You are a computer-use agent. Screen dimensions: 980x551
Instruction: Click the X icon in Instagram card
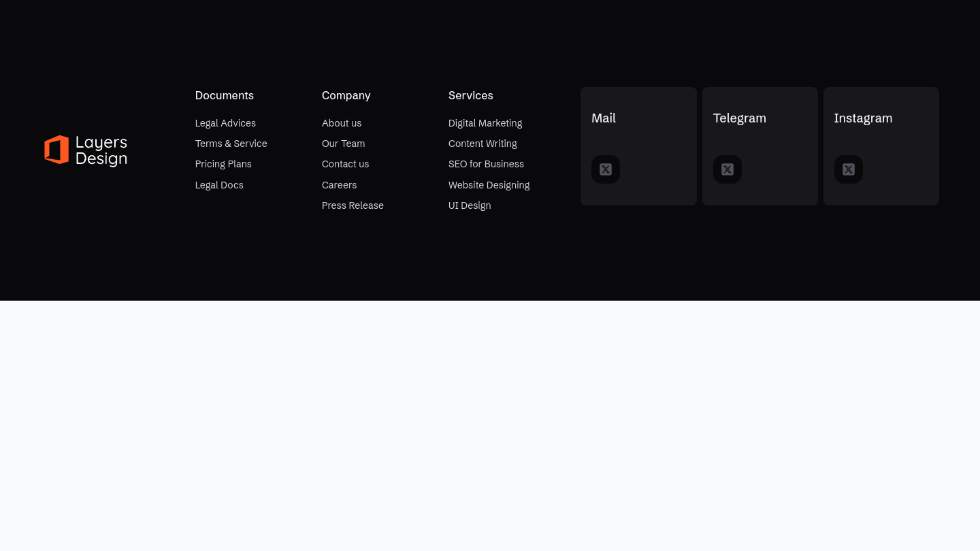[x=849, y=169]
